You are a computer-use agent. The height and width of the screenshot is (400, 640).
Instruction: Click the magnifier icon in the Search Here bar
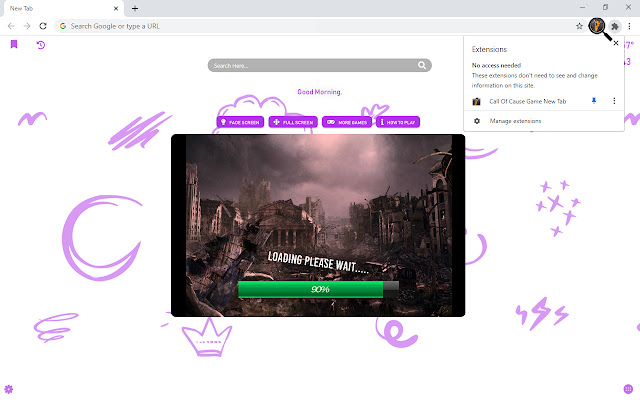(x=422, y=65)
